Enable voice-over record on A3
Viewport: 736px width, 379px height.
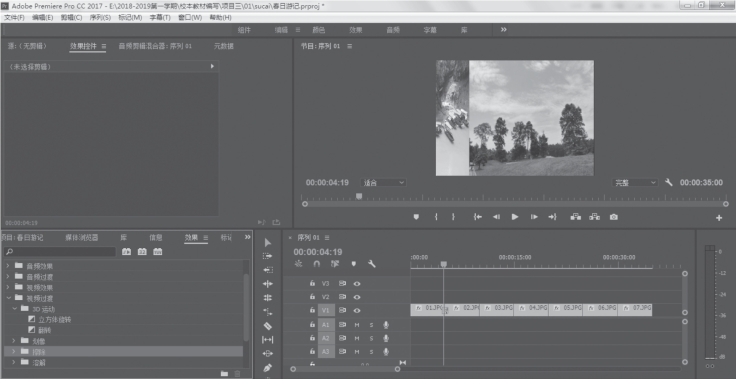click(386, 351)
